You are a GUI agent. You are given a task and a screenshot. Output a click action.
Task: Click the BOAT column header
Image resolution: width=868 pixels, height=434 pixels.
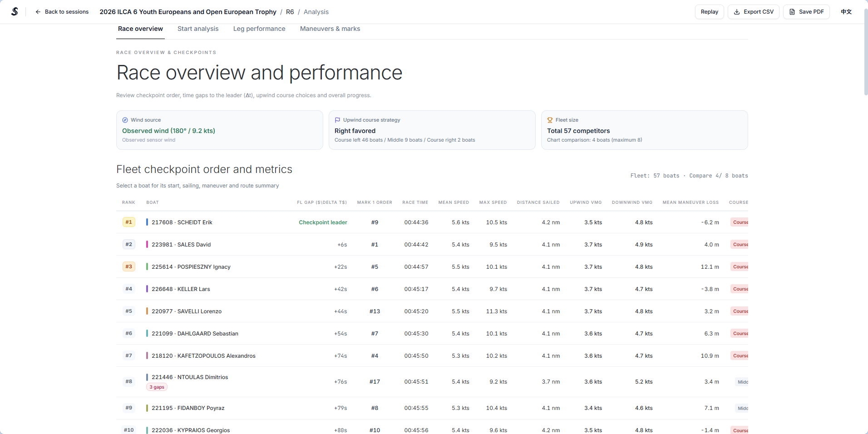[153, 202]
